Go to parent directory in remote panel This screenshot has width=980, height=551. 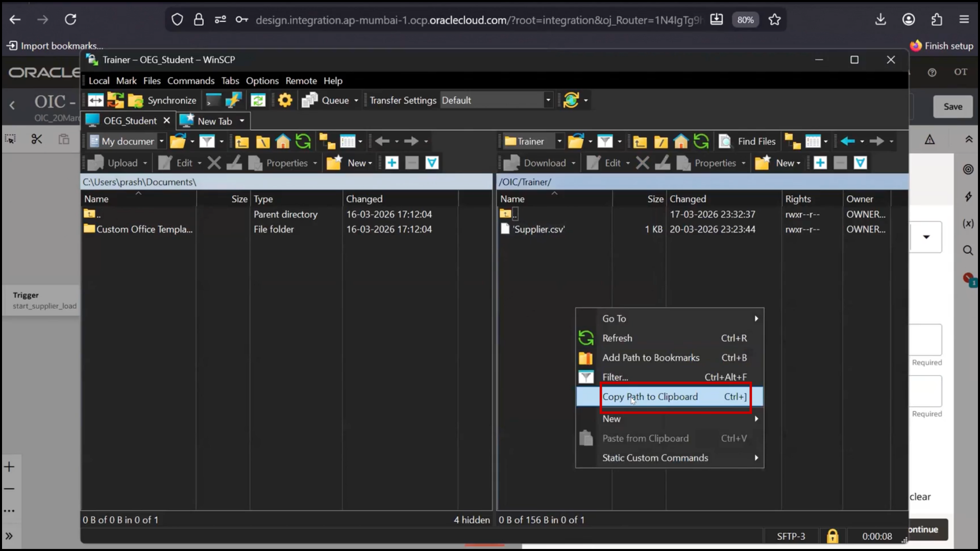tap(640, 142)
